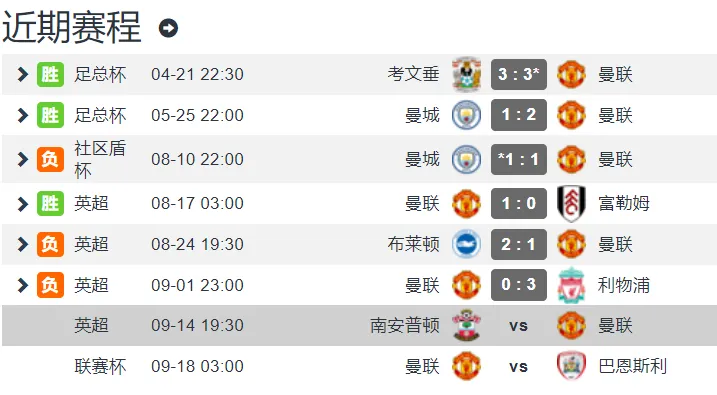Screen dimensions: 717x395
Task: Open the 1 : 0 score box
Action: pyautogui.click(x=519, y=203)
